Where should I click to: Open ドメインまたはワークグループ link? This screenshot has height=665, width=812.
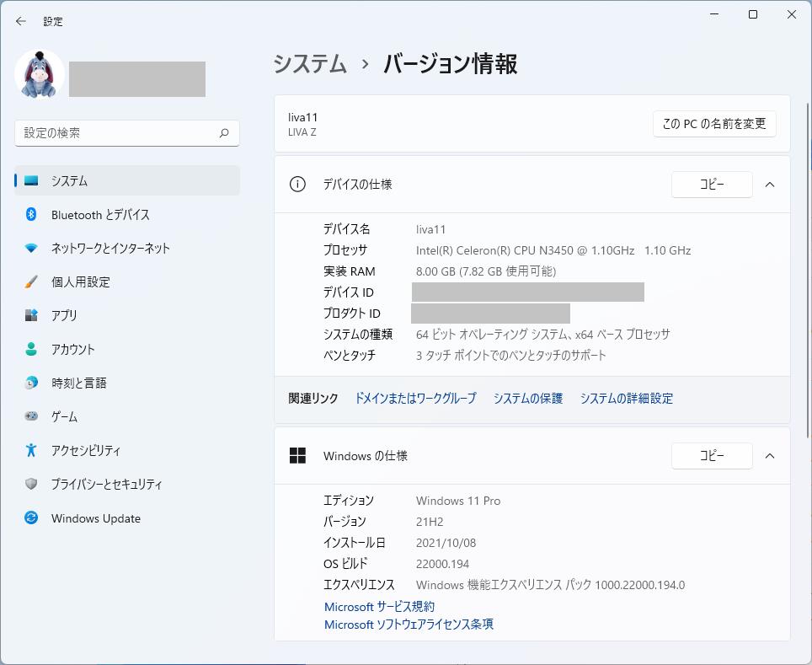[x=415, y=398]
